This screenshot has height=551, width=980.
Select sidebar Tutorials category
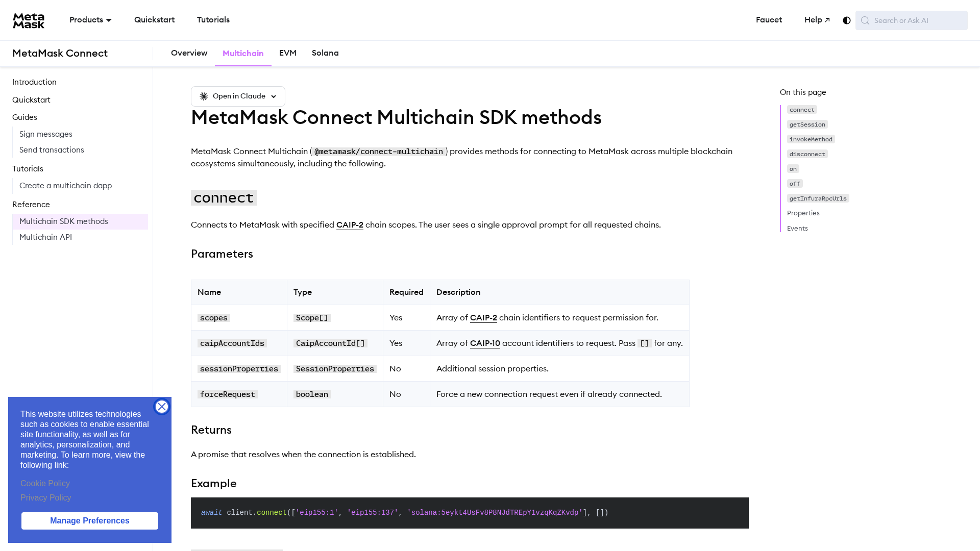pos(28,169)
